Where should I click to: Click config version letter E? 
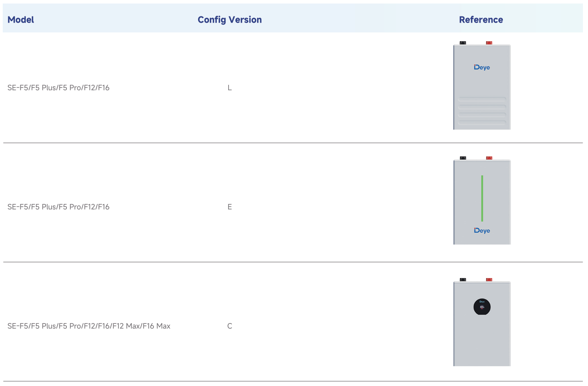tap(230, 207)
